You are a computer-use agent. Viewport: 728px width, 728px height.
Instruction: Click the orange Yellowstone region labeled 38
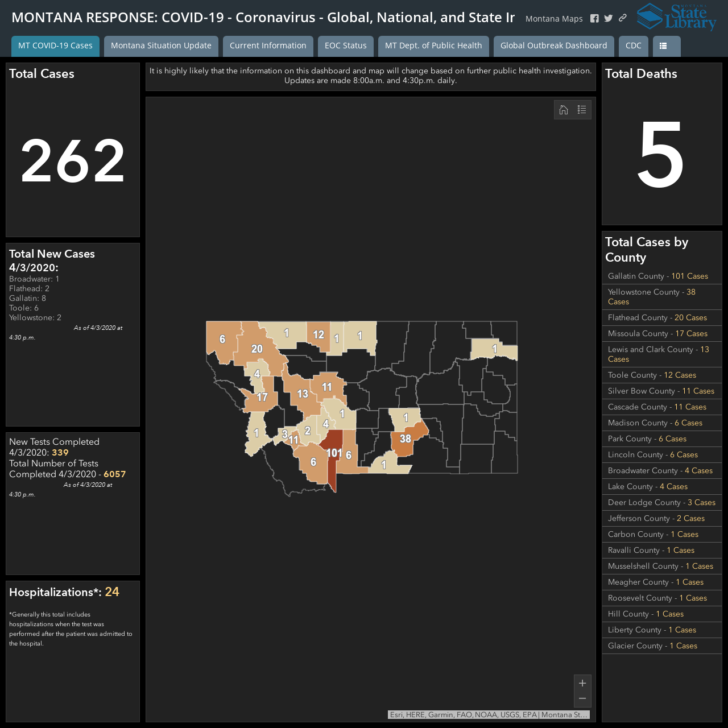pos(407,440)
